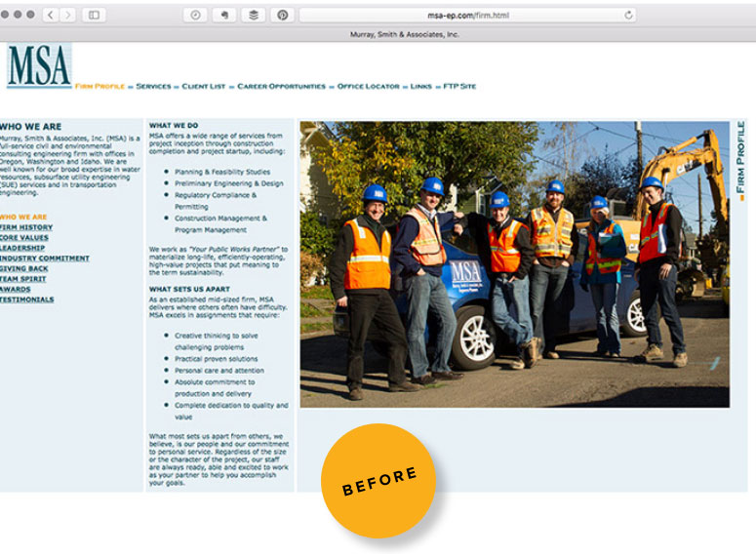
Task: Open the Services nav item
Action: coord(153,86)
